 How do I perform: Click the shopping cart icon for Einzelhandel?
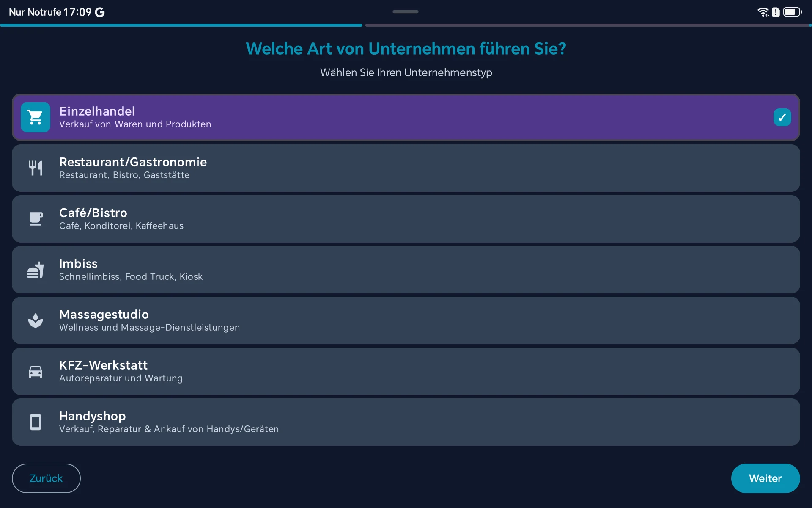click(x=36, y=117)
